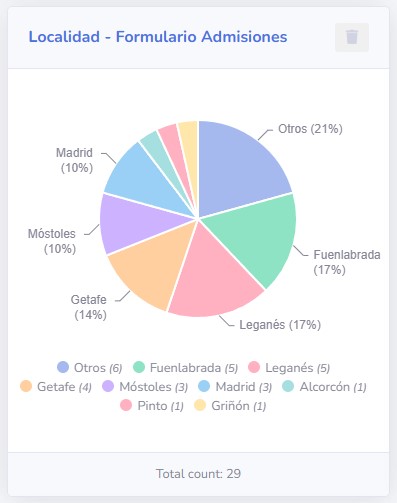
Task: Hide Madrid series via legend
Action: point(235,387)
